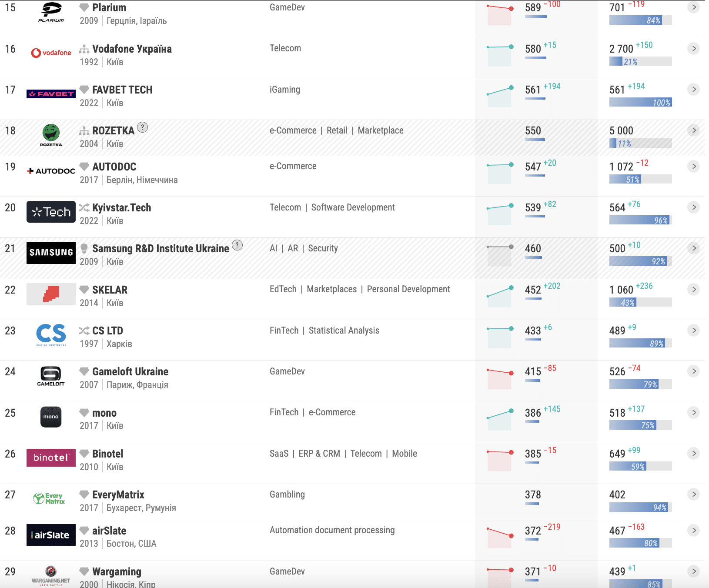Expand details chevron for FAVBET TECH row
709x588 pixels.
[x=694, y=90]
